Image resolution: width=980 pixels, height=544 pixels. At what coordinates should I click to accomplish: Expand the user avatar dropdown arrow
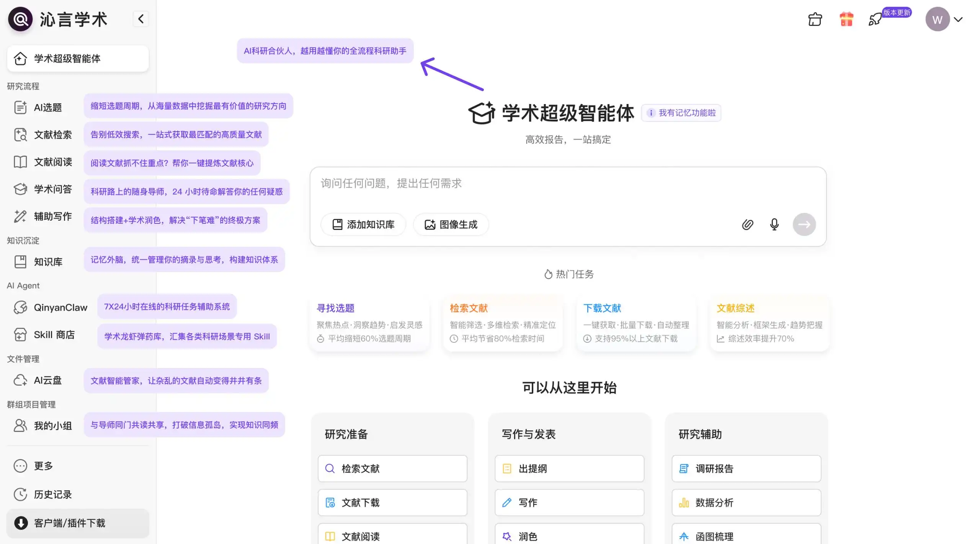[x=958, y=19]
